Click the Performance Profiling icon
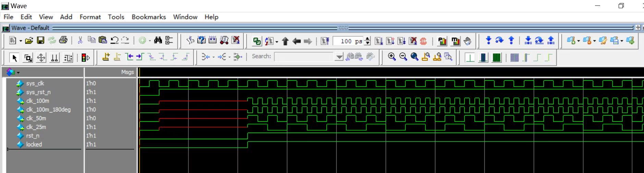This screenshot has height=173, width=644. (442, 41)
